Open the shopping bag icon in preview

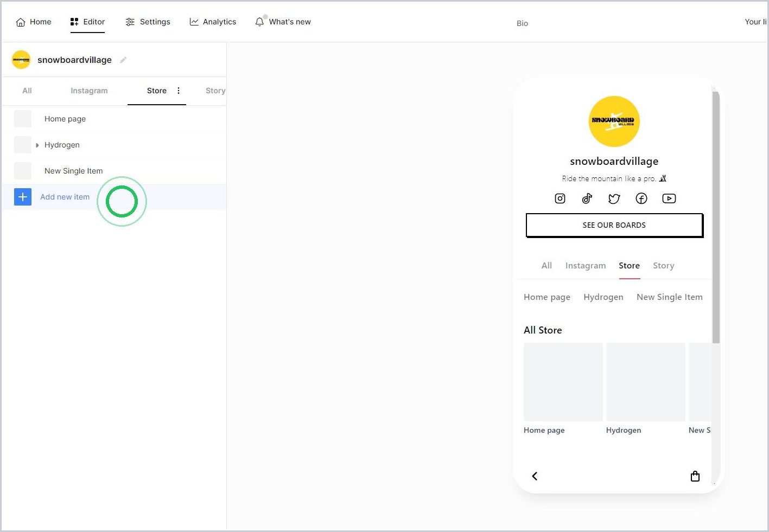pyautogui.click(x=695, y=476)
